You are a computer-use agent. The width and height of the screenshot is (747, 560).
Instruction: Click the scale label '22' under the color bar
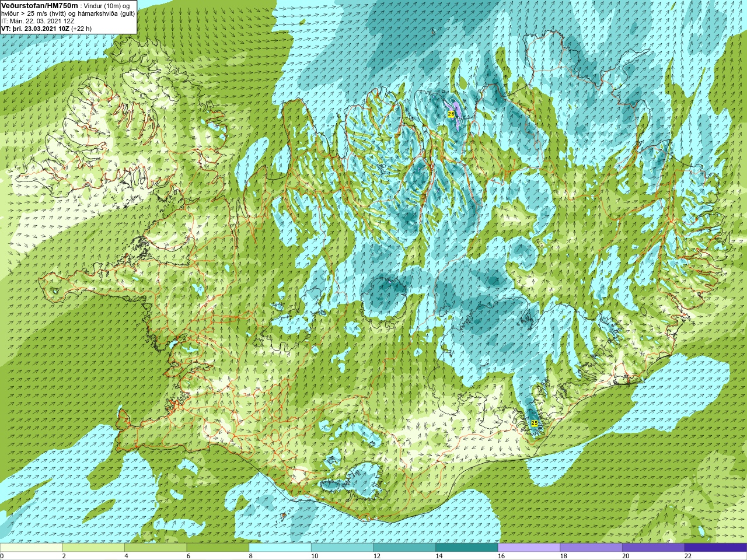(688, 556)
